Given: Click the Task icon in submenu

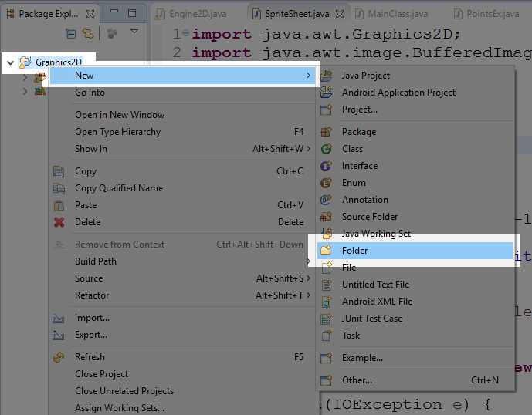Looking at the screenshot, I should [x=327, y=336].
